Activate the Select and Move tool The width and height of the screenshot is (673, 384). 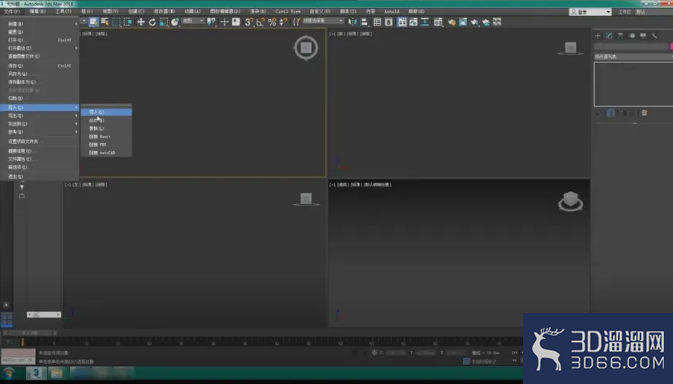click(141, 22)
